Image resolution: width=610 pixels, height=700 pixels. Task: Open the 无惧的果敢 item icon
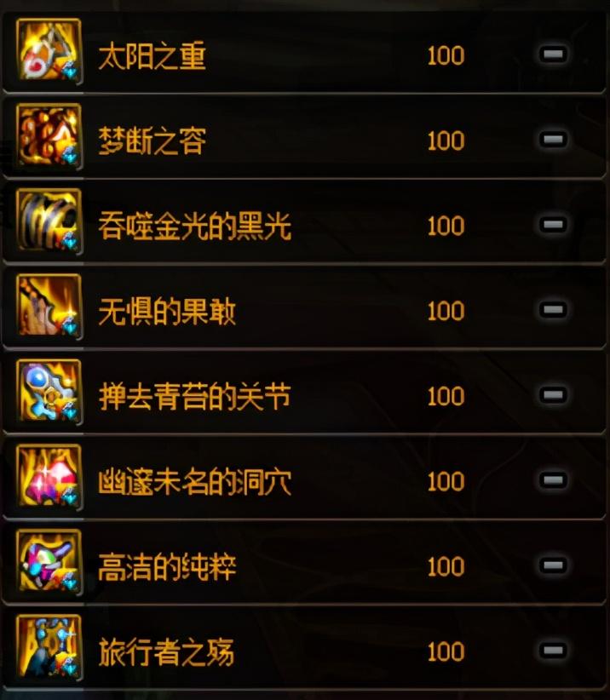[49, 307]
